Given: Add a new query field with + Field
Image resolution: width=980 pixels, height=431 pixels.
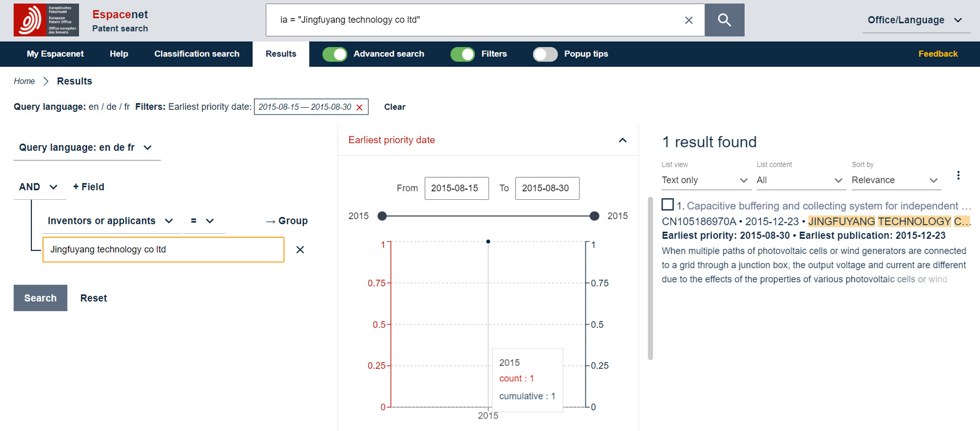Looking at the screenshot, I should [x=88, y=187].
